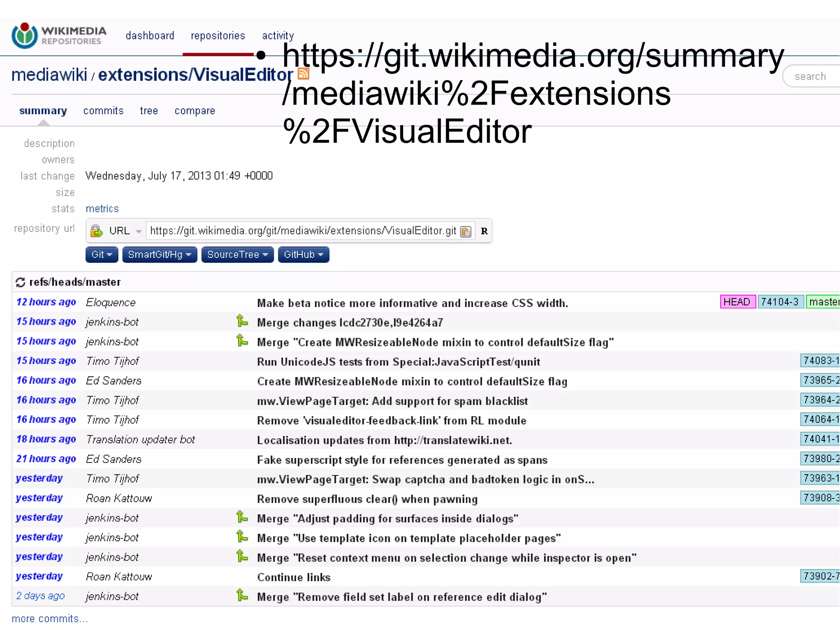Open the metrics stats link
This screenshot has width=840, height=630.
[x=102, y=209]
